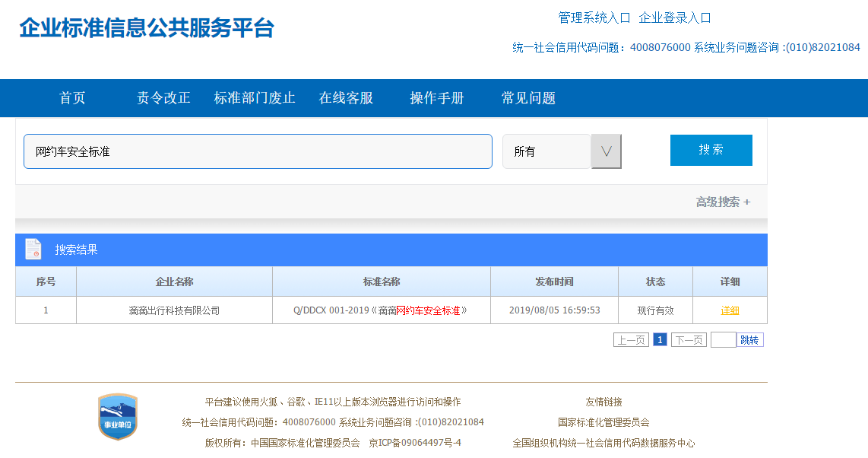The width and height of the screenshot is (868, 458).
Task: Open 详细 details link for 滴滴出行
Action: tap(730, 310)
